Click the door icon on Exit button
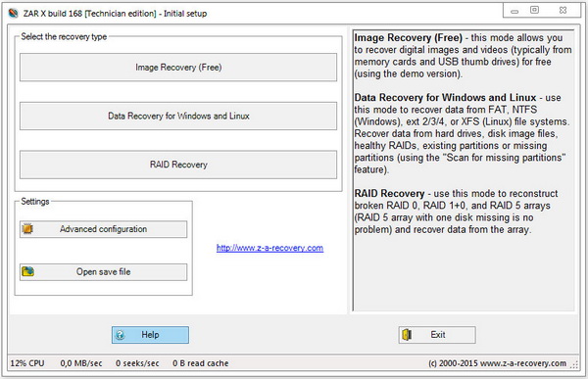Screen dimensions: 588x379 (407, 334)
